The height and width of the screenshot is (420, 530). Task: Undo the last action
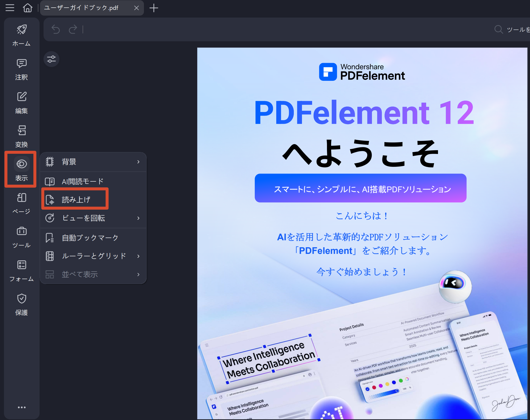pyautogui.click(x=55, y=29)
